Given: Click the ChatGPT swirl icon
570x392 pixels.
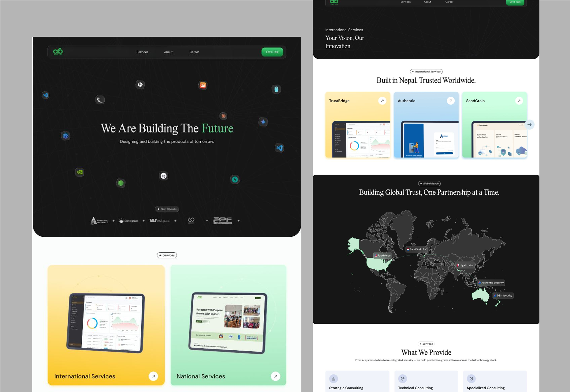Looking at the screenshot, I should click(x=140, y=85).
